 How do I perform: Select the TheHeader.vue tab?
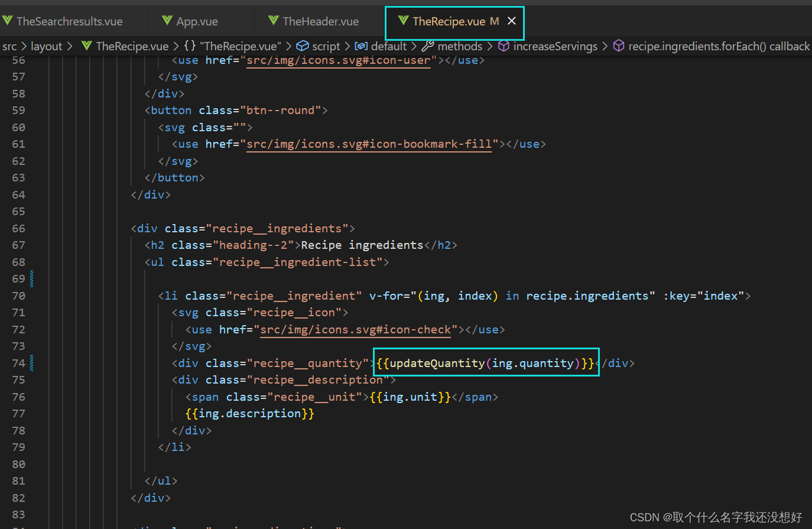coord(314,21)
